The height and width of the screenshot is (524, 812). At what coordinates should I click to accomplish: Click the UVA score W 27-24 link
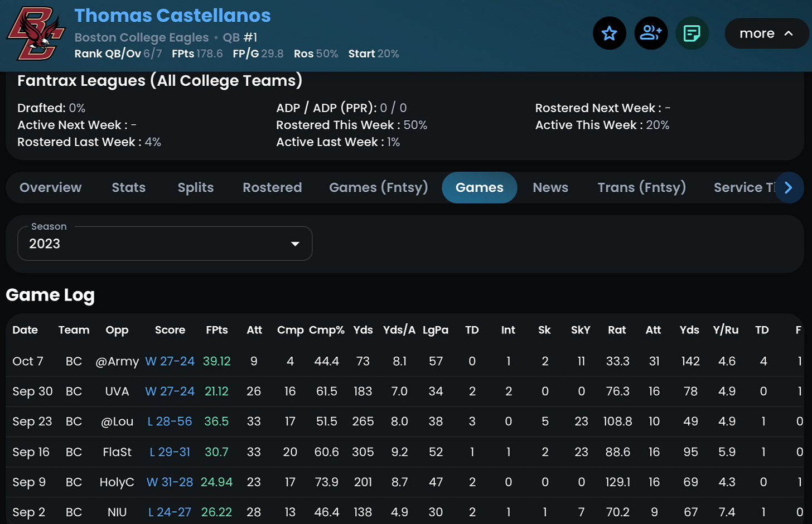[170, 391]
